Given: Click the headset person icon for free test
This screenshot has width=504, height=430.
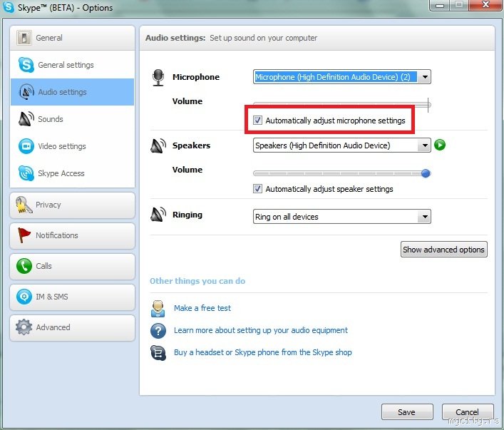Looking at the screenshot, I should pyautogui.click(x=158, y=309).
